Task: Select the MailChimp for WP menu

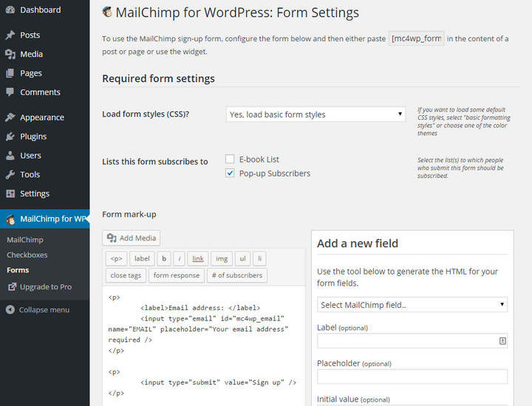Action: pos(45,219)
